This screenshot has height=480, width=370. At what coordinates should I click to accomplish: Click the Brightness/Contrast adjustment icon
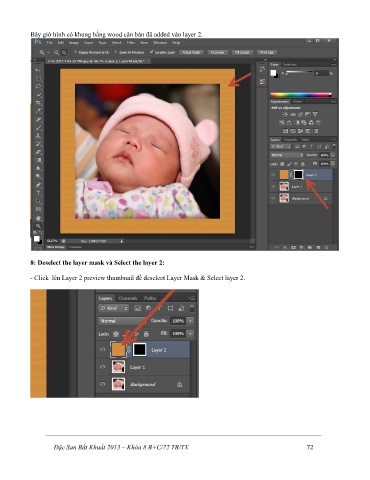click(285, 114)
